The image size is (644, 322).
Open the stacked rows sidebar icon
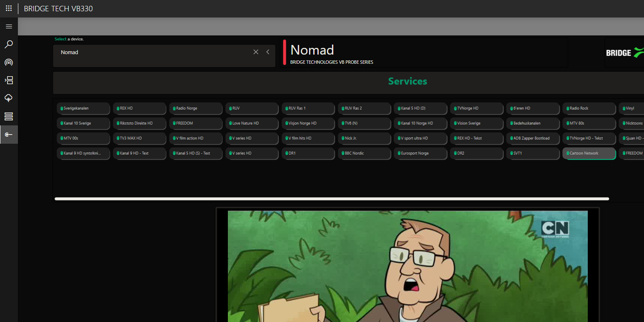(9, 116)
